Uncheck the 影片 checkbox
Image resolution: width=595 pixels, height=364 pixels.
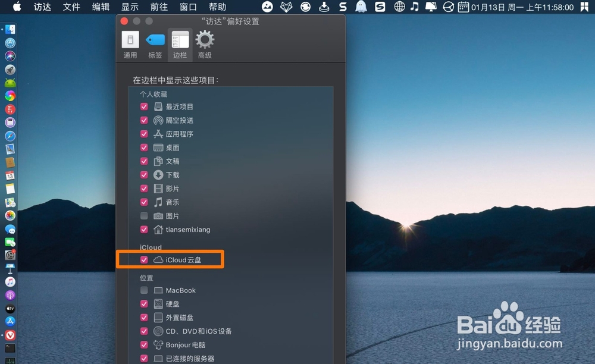[144, 189]
